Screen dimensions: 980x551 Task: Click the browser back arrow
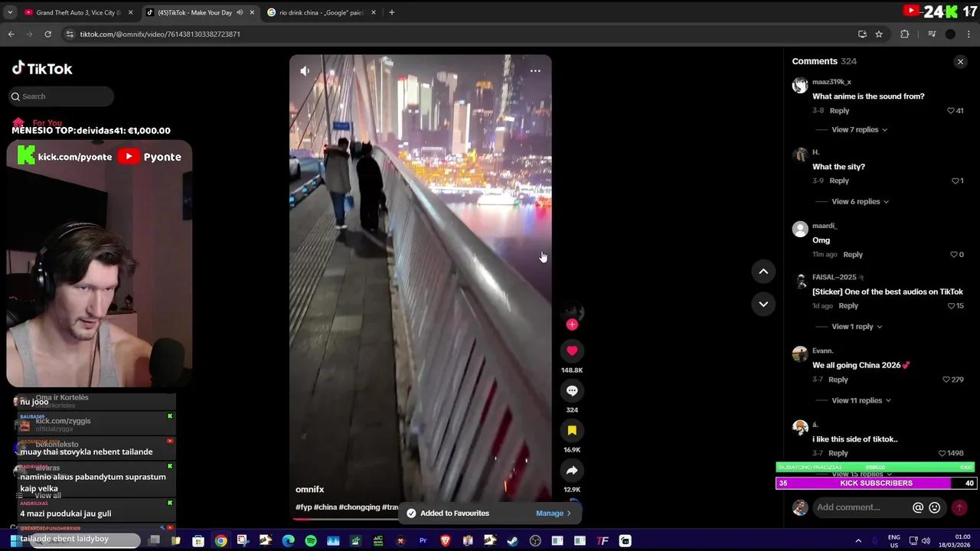click(11, 34)
